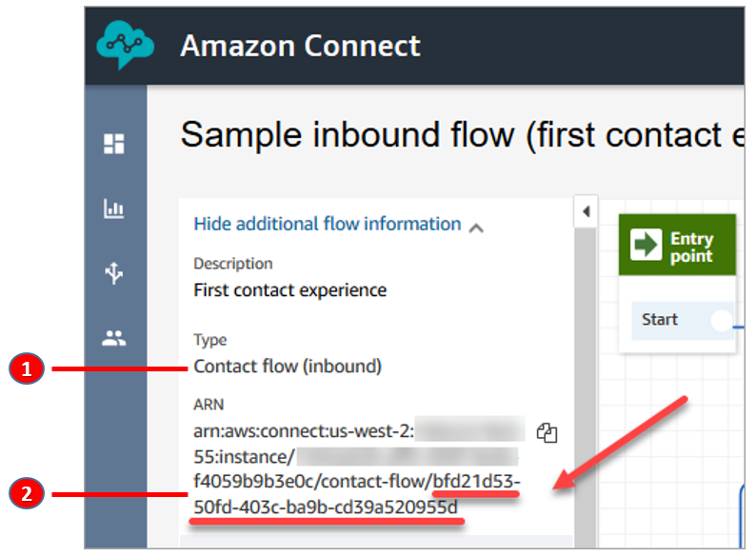Screen dimensions: 756x557
Task: Click the ARN text starting with arn:aws:connect
Action: pyautogui.click(x=304, y=431)
